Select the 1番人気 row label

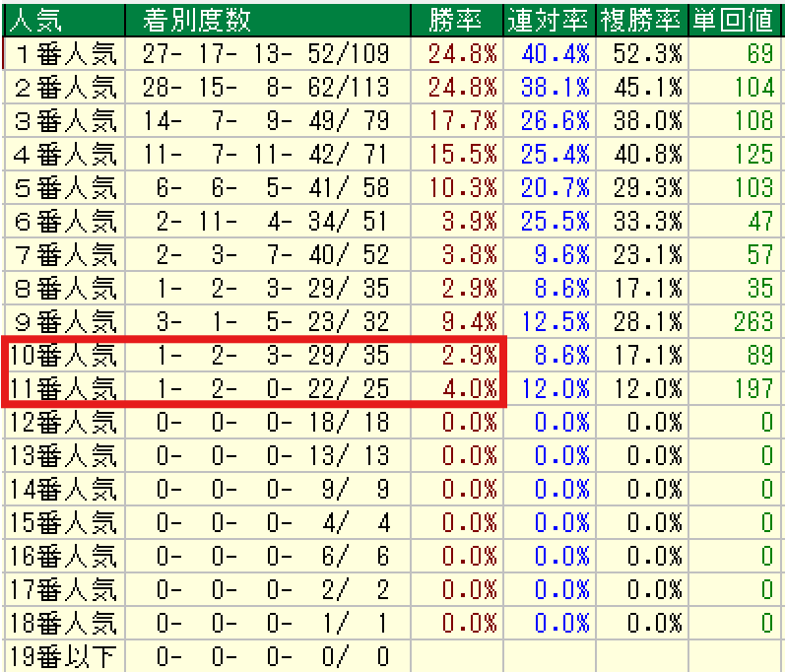tap(65, 53)
